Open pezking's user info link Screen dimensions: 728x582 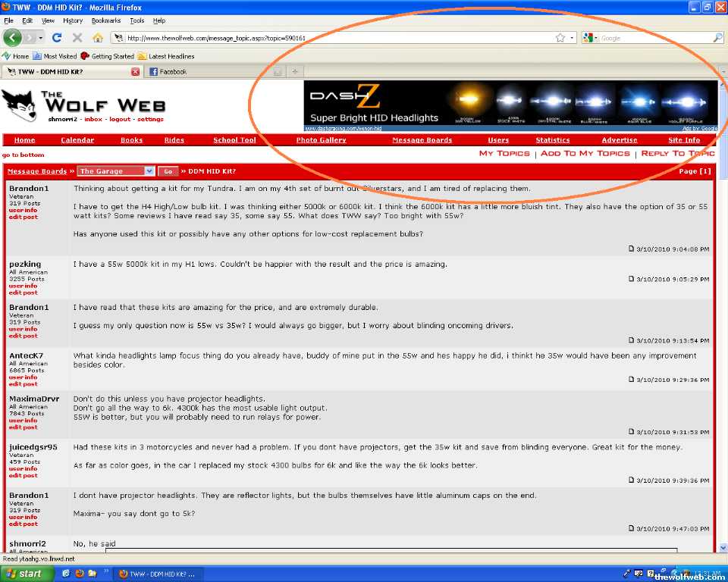(24, 286)
